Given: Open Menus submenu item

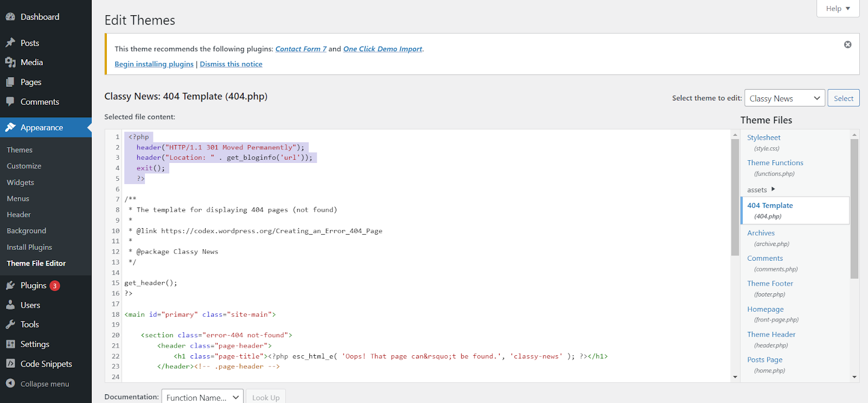Looking at the screenshot, I should [18, 199].
